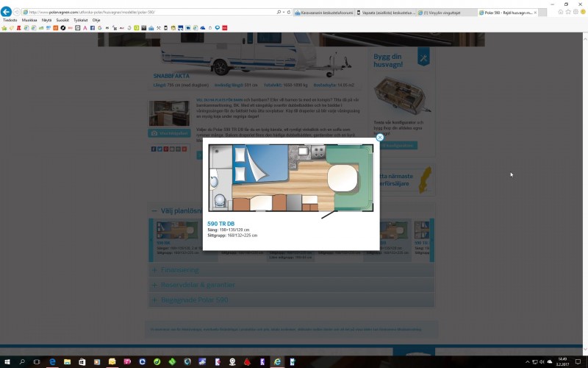This screenshot has height=368, width=588.
Task: Expand the Begagnade Polar 590 section
Action: point(194,300)
